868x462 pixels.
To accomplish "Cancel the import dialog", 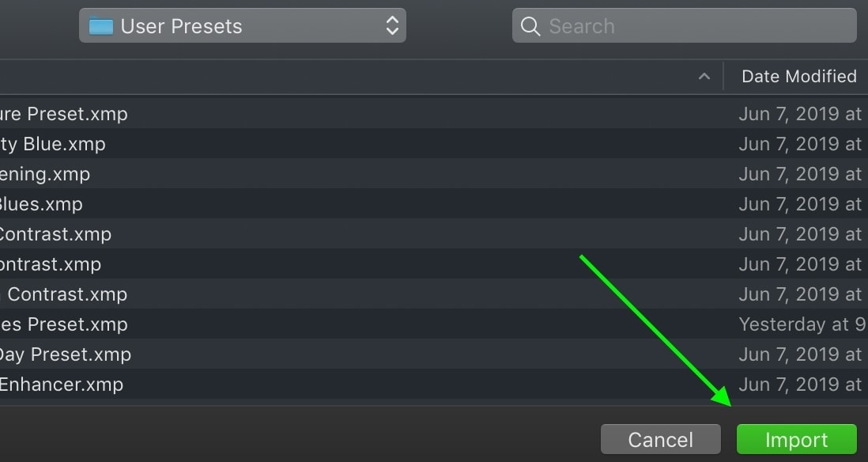I will [x=660, y=440].
